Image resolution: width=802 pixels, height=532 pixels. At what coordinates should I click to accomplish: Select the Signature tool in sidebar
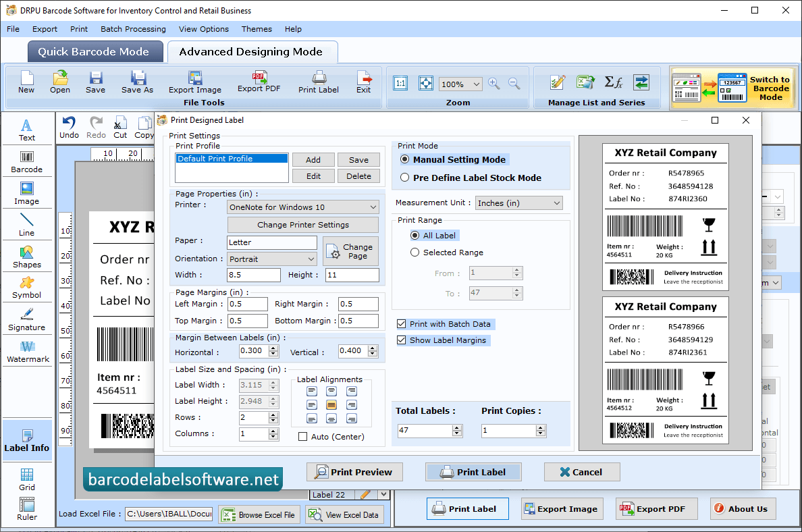point(26,320)
